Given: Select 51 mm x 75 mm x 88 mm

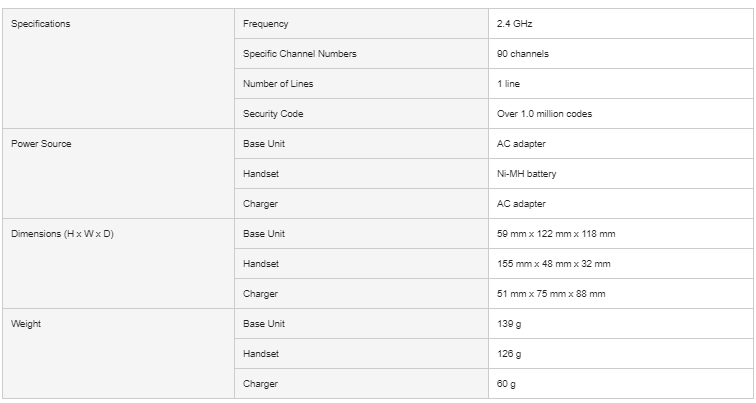Looking at the screenshot, I should [x=550, y=294].
